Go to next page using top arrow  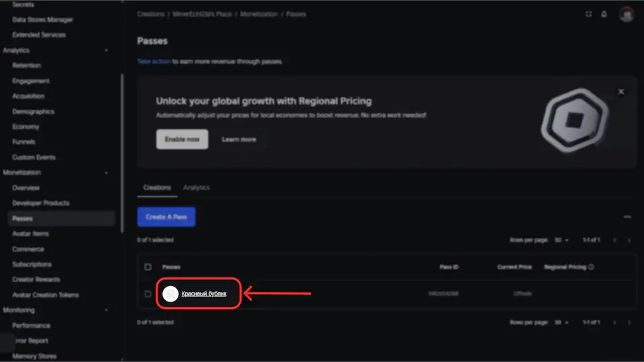click(629, 240)
